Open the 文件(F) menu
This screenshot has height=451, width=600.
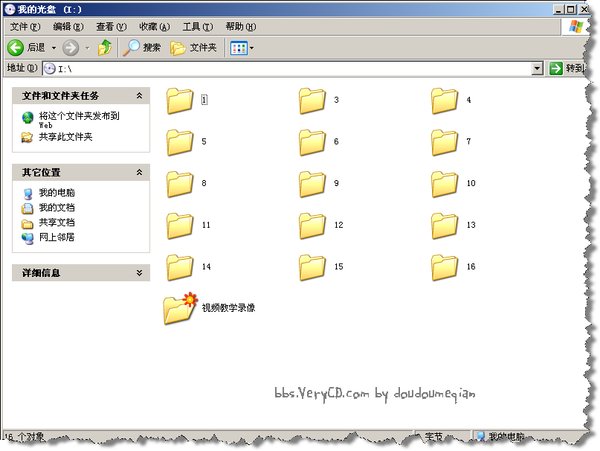pyautogui.click(x=24, y=26)
